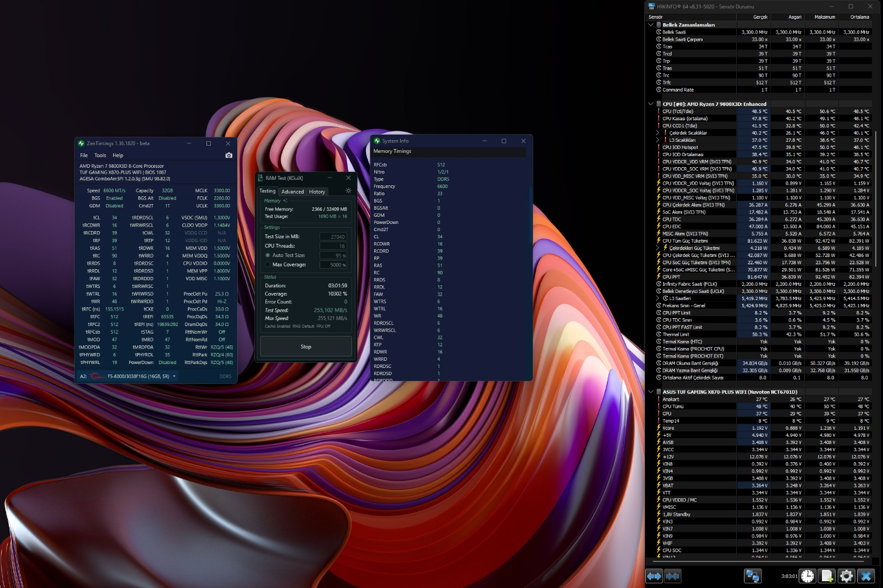Open the A2 memory module dropdown

[174, 376]
